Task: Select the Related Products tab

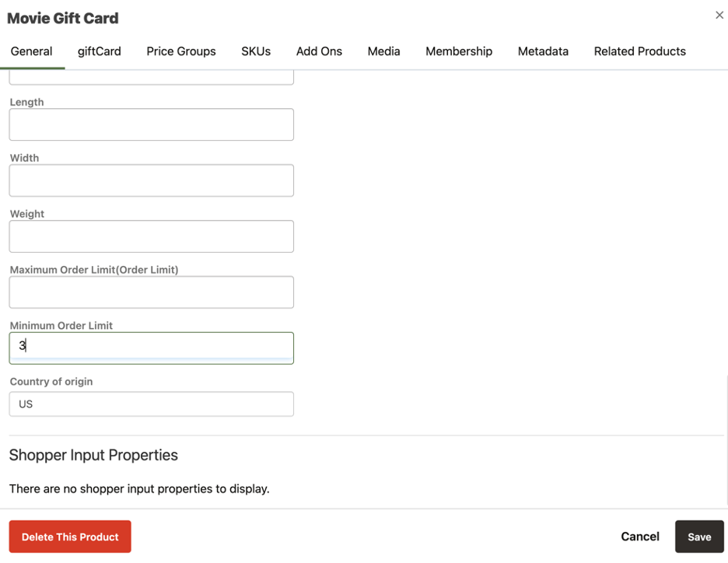Action: (640, 51)
